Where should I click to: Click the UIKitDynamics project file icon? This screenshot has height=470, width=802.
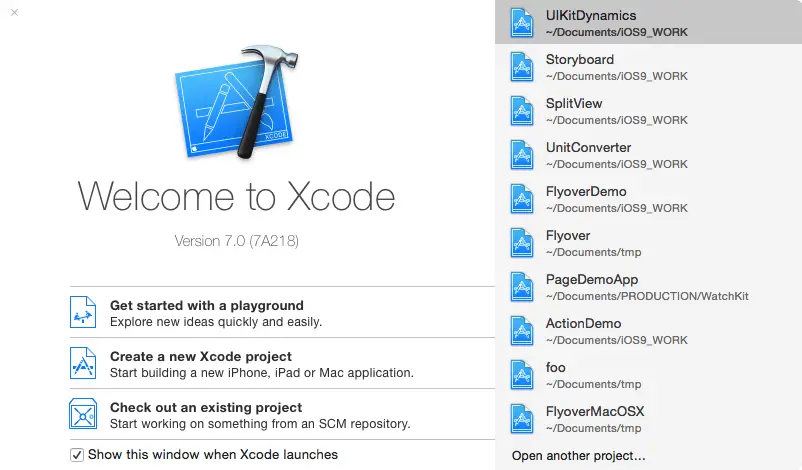[x=522, y=23]
